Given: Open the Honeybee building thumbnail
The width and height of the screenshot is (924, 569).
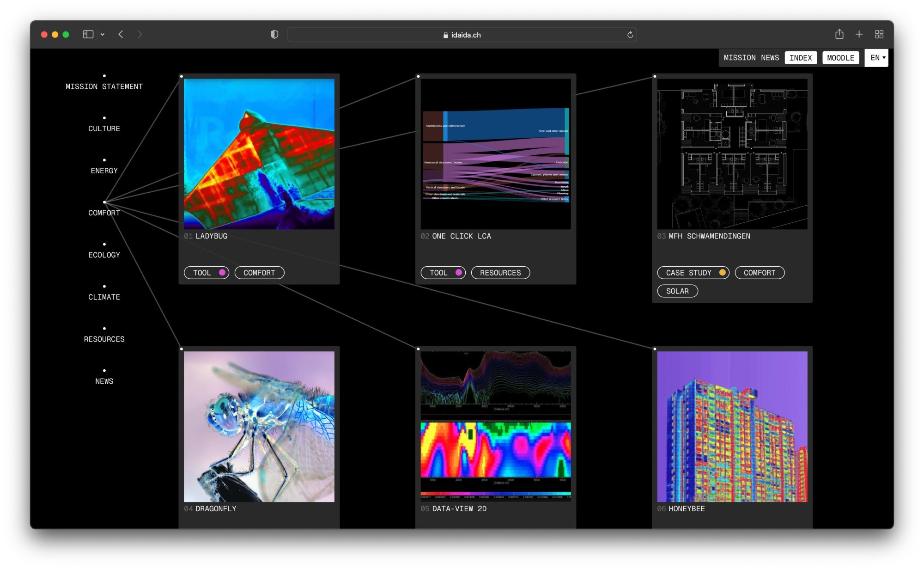Looking at the screenshot, I should click(x=732, y=427).
